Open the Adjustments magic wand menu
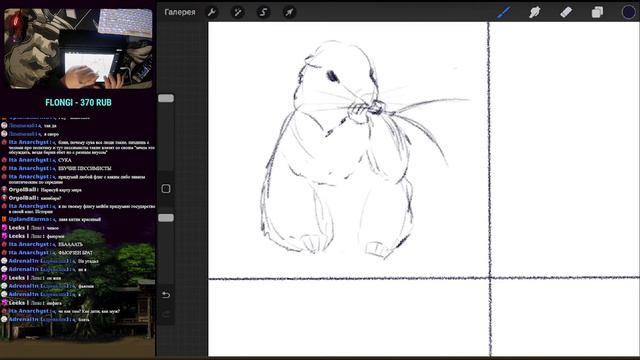640x360 pixels. coord(238,12)
